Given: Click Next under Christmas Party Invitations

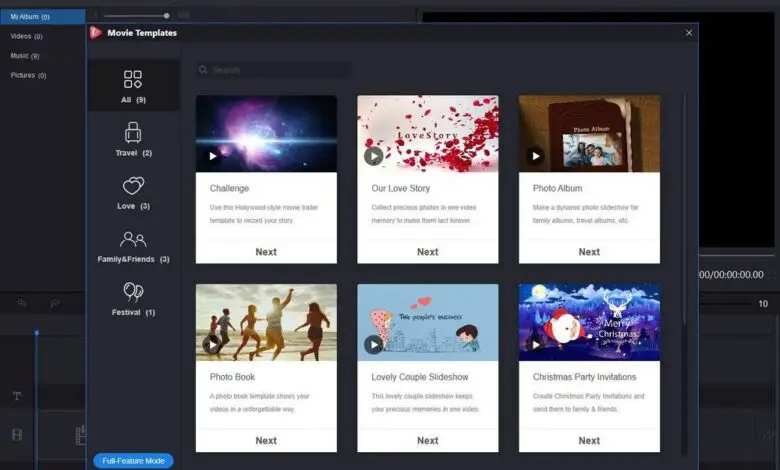Looking at the screenshot, I should [x=589, y=441].
